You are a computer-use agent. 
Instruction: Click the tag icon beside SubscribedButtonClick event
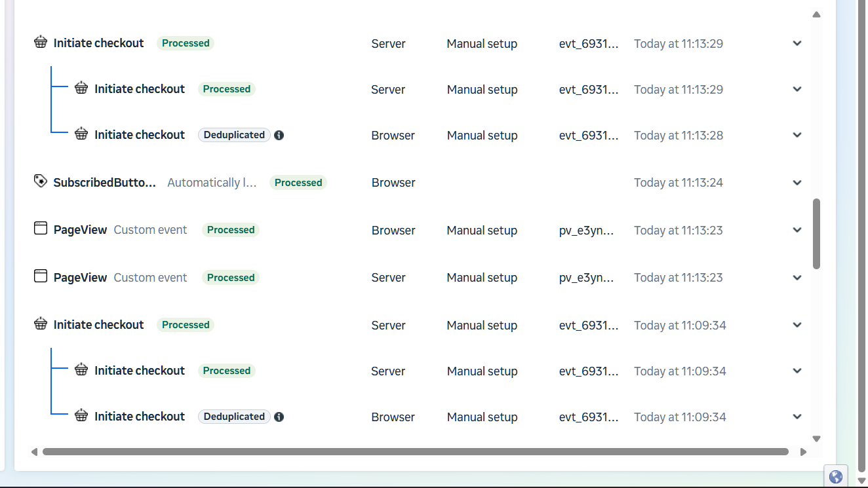41,181
